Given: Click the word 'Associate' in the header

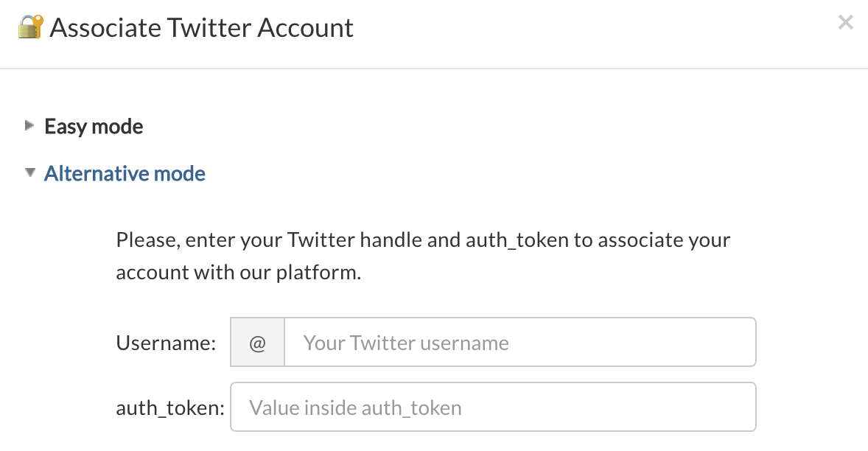Looking at the screenshot, I should [x=105, y=28].
